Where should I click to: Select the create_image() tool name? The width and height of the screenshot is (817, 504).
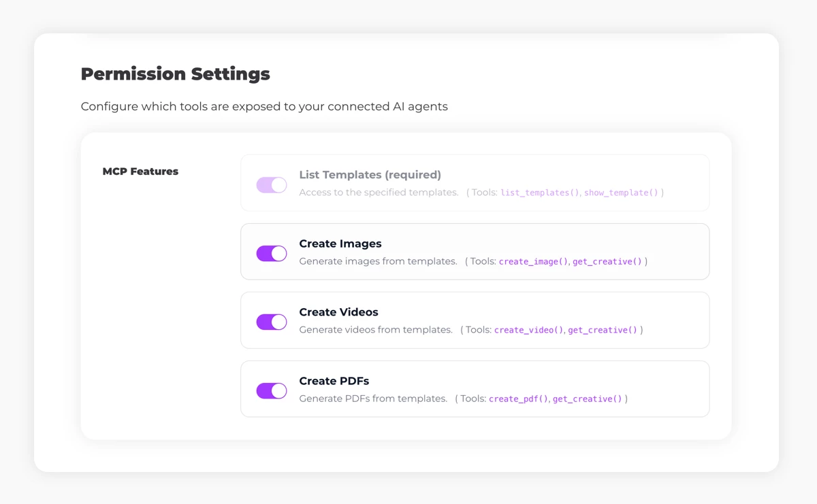[x=533, y=261]
